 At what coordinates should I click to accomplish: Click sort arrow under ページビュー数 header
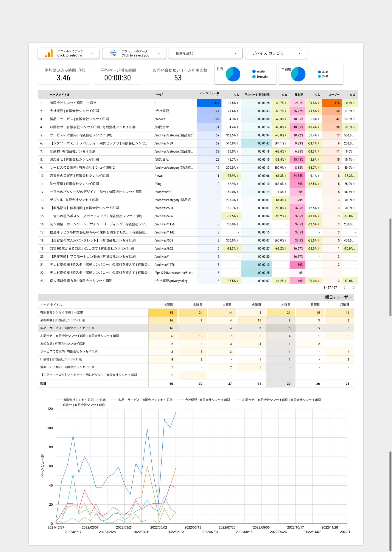[217, 96]
